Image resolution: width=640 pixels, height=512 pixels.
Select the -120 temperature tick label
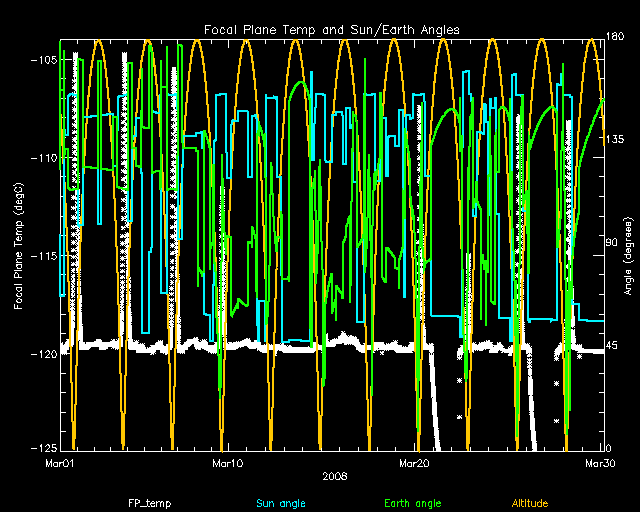click(42, 355)
